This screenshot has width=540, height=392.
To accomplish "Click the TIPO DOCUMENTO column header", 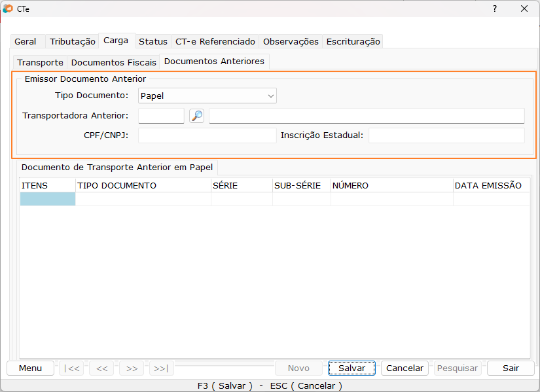I will tap(143, 185).
